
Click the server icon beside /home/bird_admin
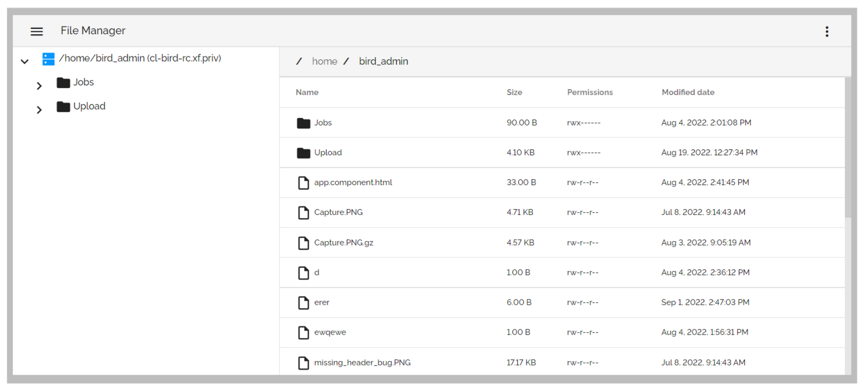(x=48, y=59)
